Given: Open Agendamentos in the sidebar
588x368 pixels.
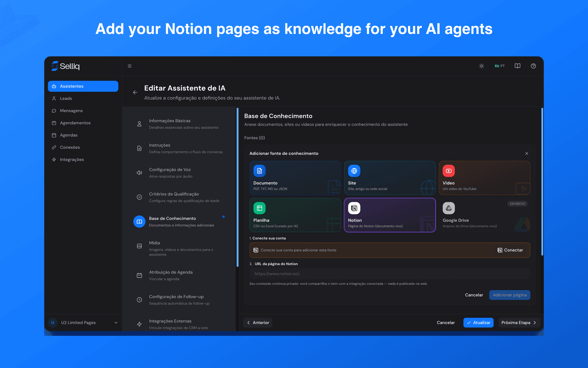Looking at the screenshot, I should tap(83, 123).
